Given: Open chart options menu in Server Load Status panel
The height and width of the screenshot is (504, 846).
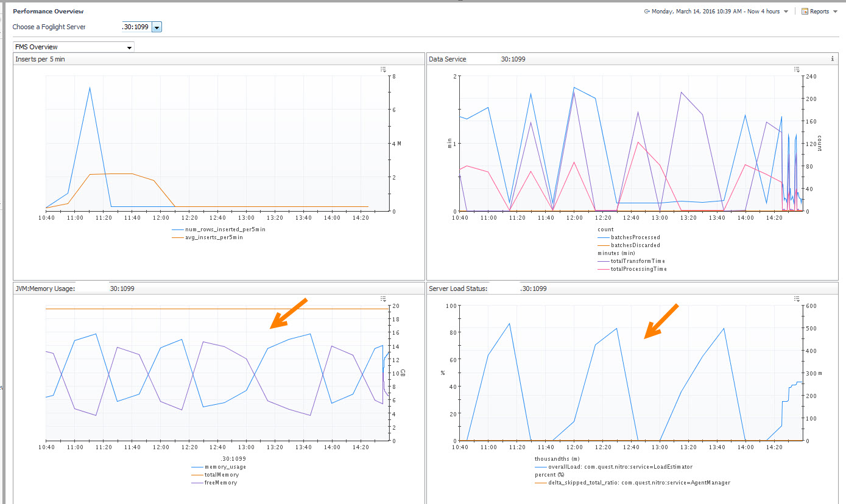Looking at the screenshot, I should 797,299.
